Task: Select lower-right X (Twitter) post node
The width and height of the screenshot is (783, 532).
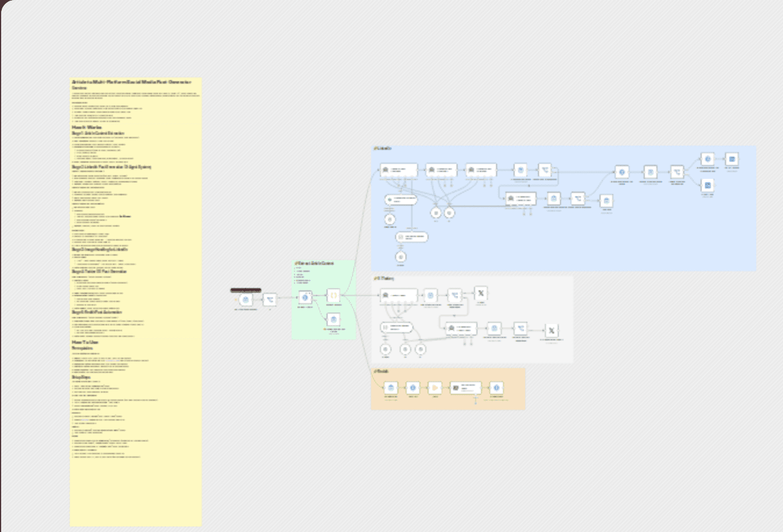Action: pos(552,330)
